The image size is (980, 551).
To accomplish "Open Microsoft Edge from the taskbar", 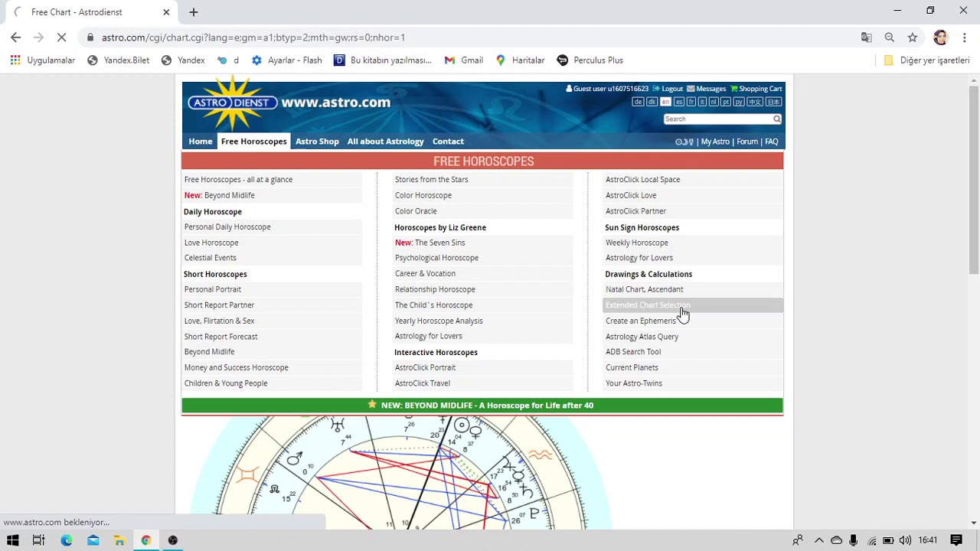I will pos(67,540).
